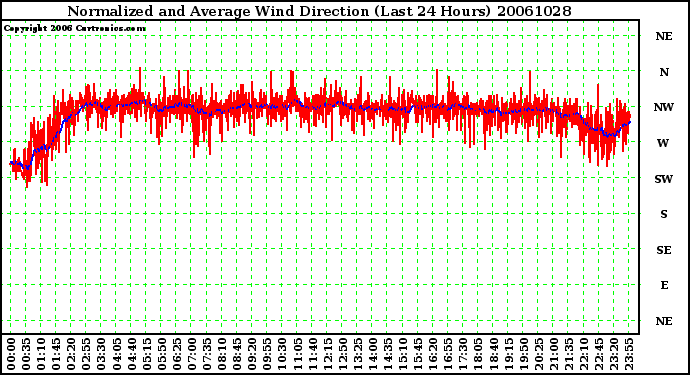Click the "04:05" time axis label
Viewport: 690px width, 375px height.
pyautogui.click(x=117, y=354)
